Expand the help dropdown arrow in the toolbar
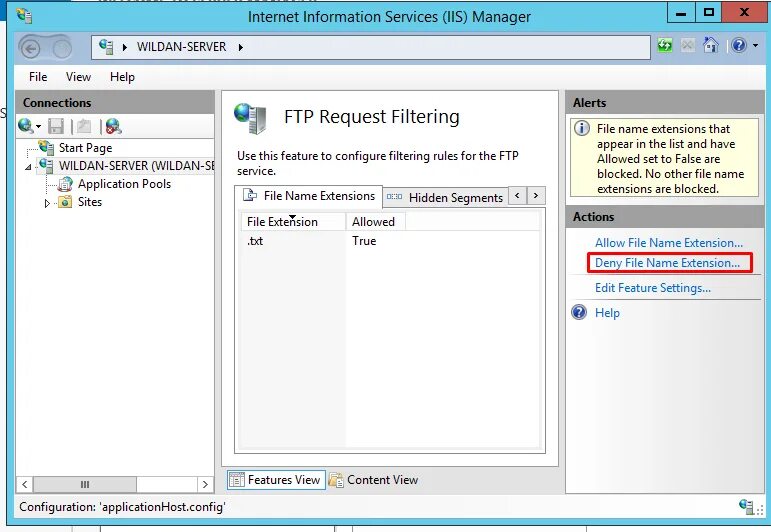 755,46
